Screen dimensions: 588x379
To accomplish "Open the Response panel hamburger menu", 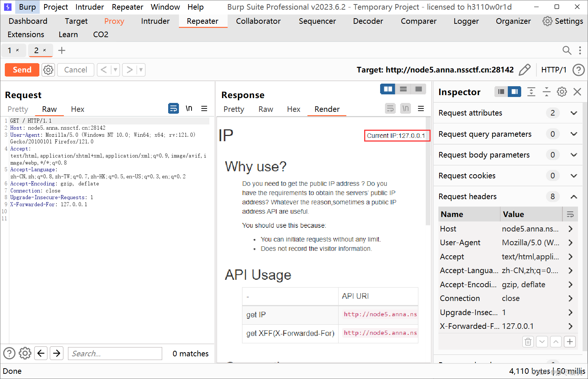I will 421,108.
